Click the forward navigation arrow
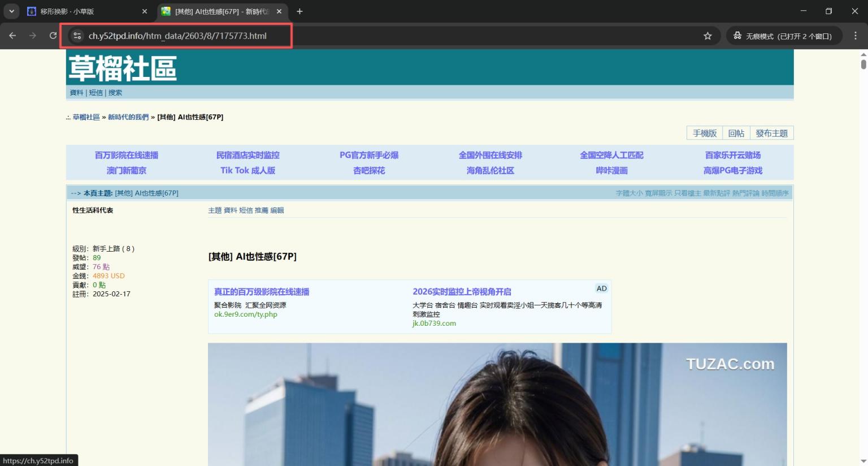The height and width of the screenshot is (466, 868). [33, 36]
